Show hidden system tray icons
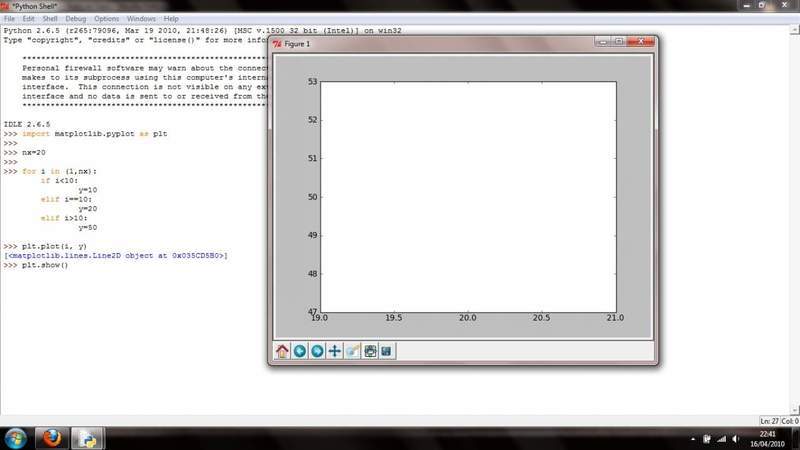800x450 pixels. tap(693, 438)
